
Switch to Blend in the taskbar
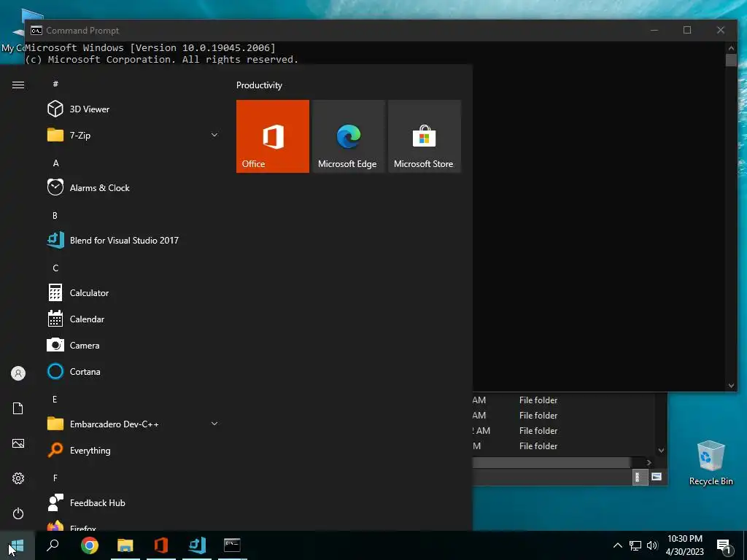tap(197, 545)
